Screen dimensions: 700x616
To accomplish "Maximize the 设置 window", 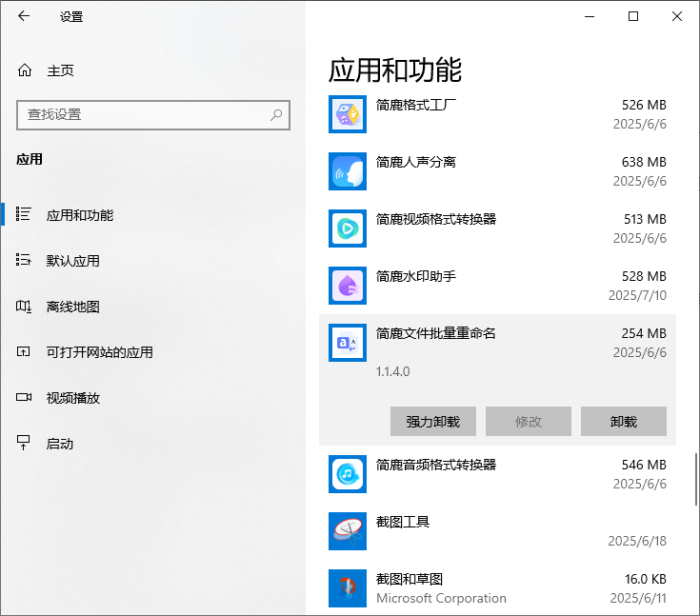I will [633, 16].
